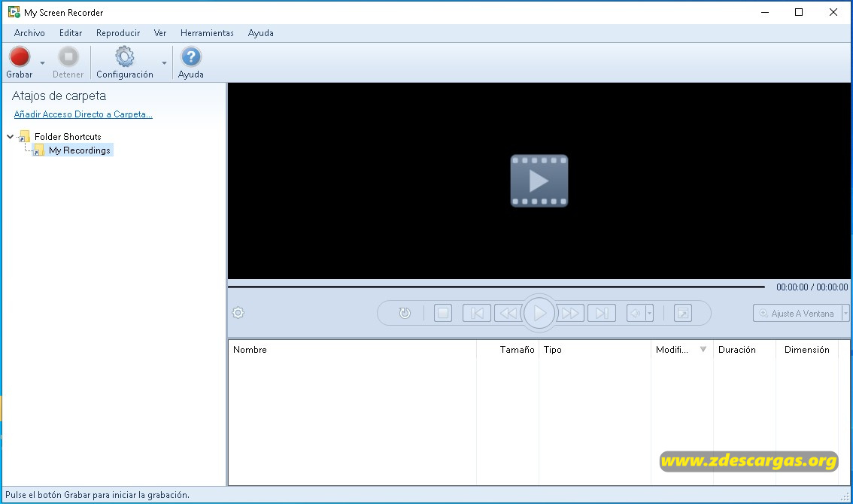
Task: Open player settings gear icon
Action: (x=238, y=313)
